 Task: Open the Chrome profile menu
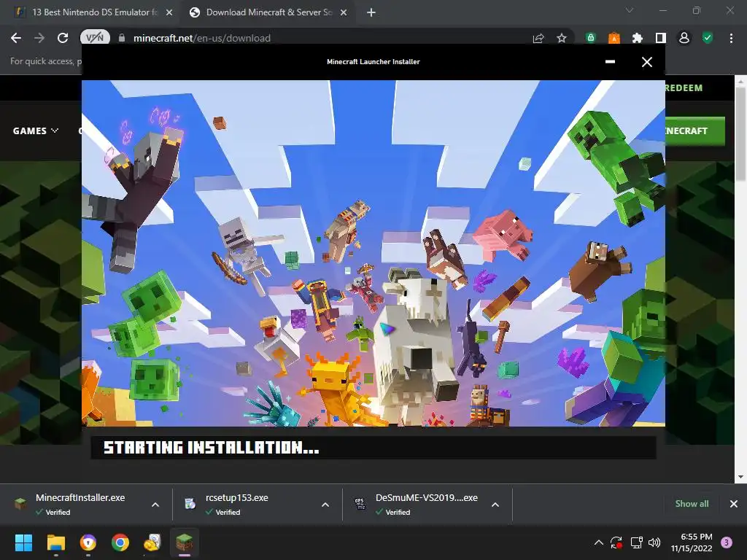[x=684, y=38]
